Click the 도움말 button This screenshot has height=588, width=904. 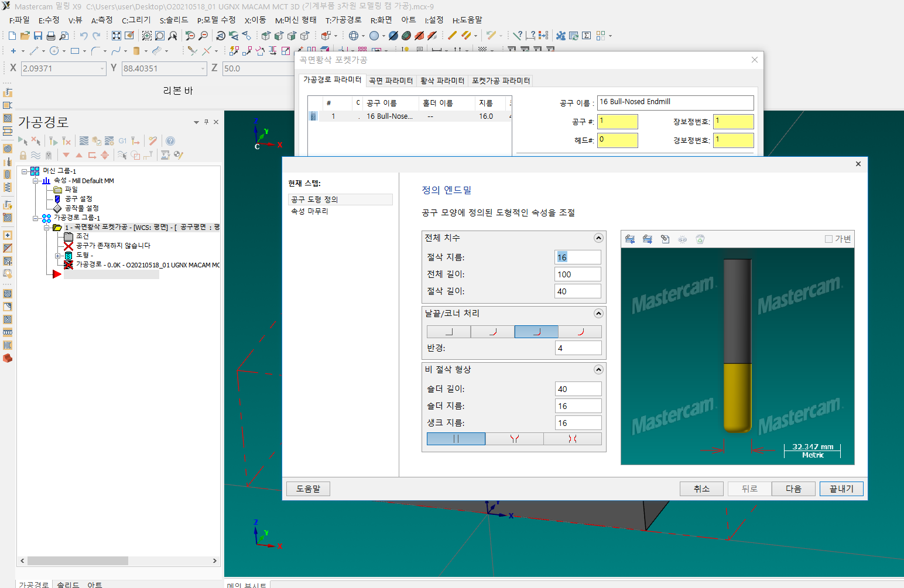308,489
